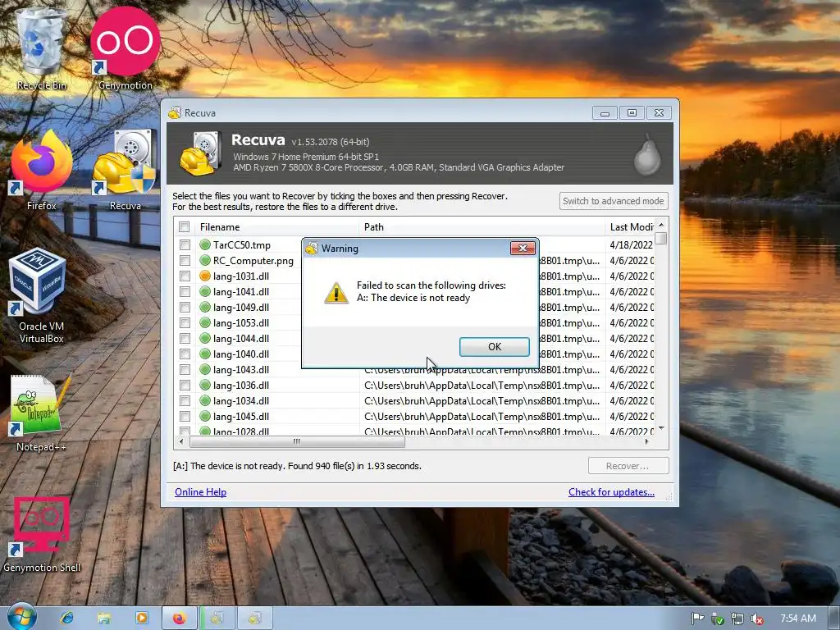Click the safely remove hardware tray icon
This screenshot has width=840, height=630.
click(x=717, y=619)
